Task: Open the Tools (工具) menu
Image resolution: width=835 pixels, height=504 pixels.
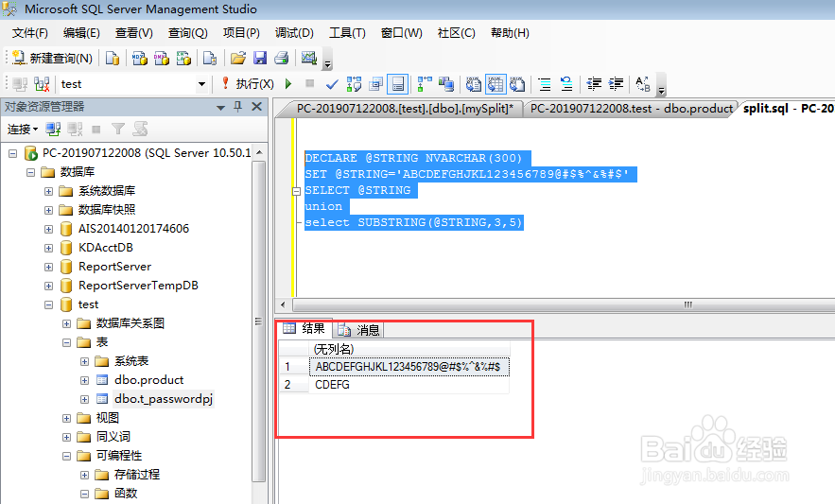Action: coord(347,33)
